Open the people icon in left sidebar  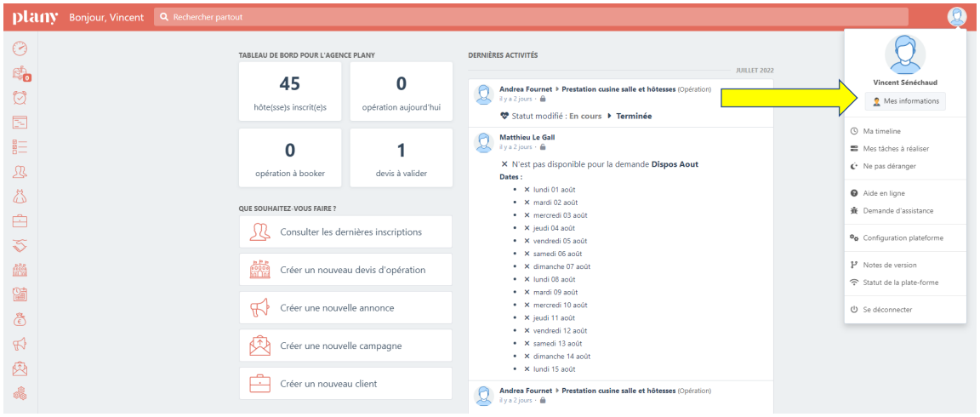tap(20, 172)
